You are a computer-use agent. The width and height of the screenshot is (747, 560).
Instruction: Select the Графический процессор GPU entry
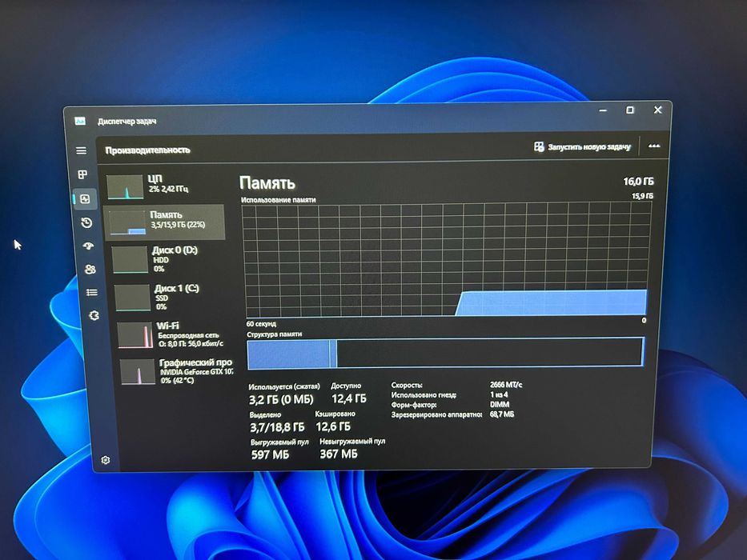tap(176, 371)
